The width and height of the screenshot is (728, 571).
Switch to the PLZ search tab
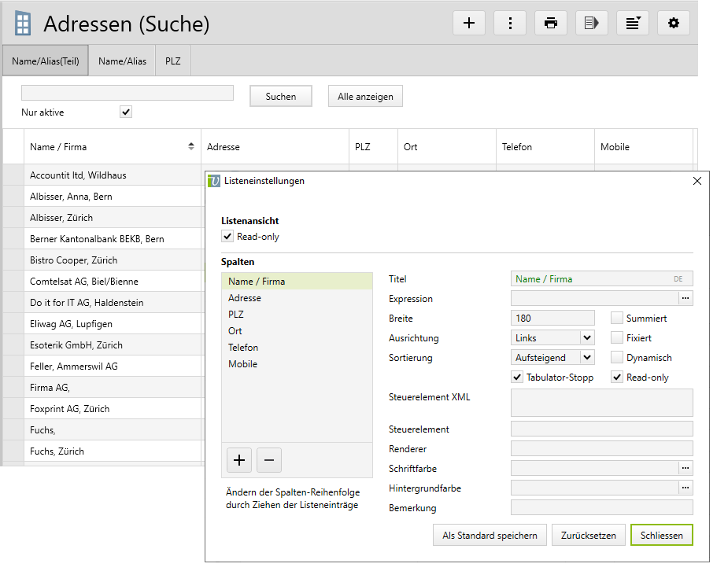point(173,61)
